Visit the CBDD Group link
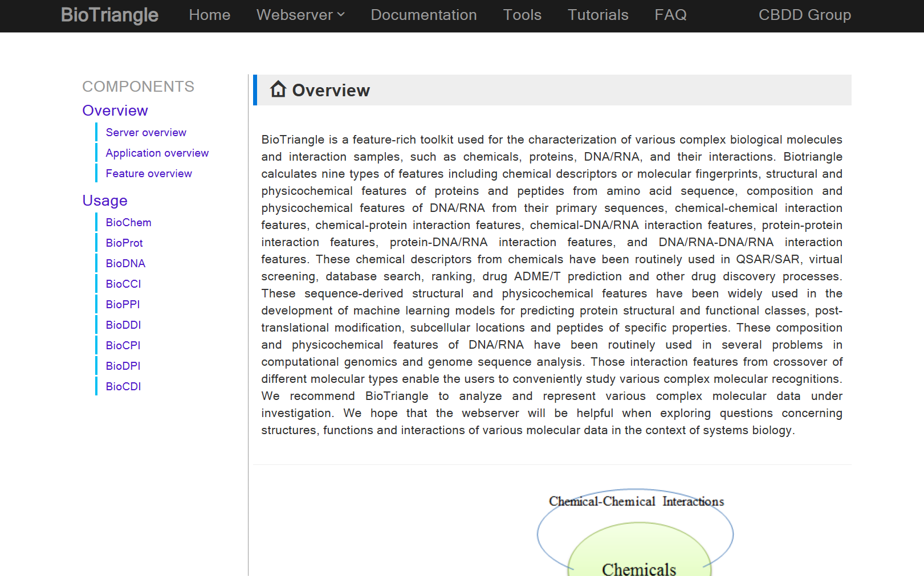This screenshot has height=576, width=924. [804, 15]
